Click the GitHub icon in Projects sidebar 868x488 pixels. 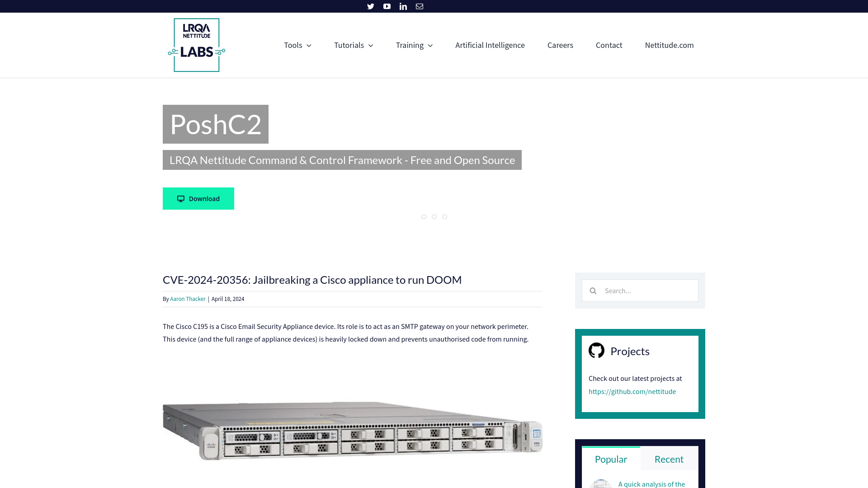coord(596,350)
